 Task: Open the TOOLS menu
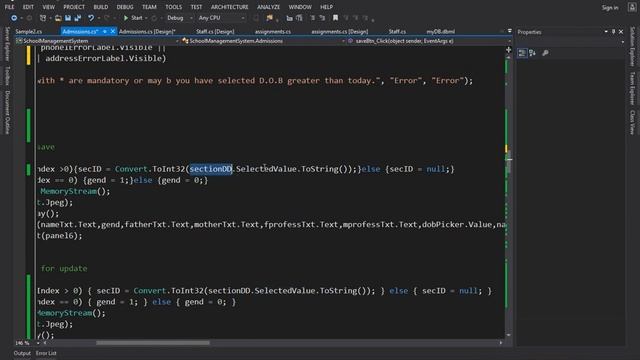click(x=173, y=7)
